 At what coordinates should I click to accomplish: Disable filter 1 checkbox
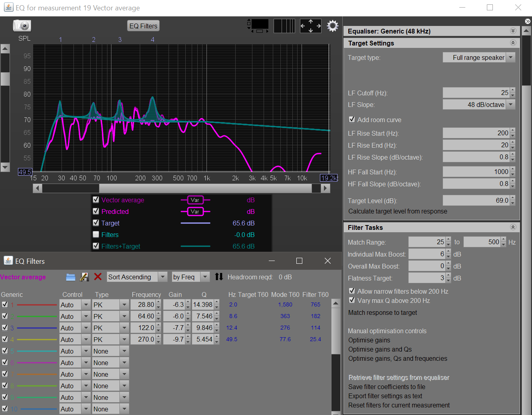[5, 304]
